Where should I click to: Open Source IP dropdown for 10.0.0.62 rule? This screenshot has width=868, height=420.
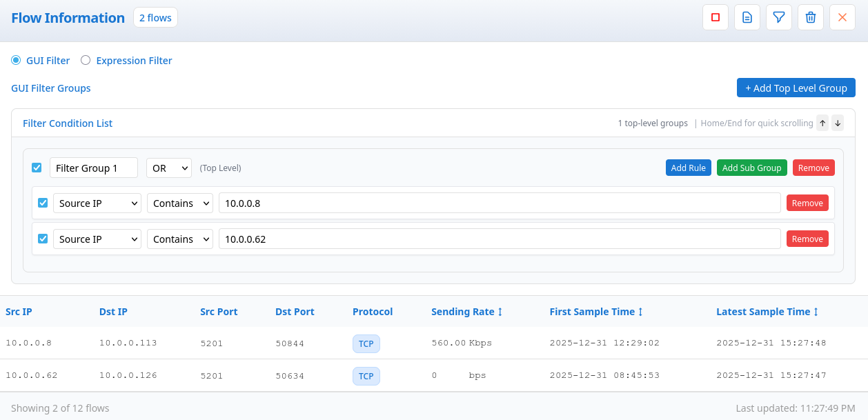coord(97,239)
